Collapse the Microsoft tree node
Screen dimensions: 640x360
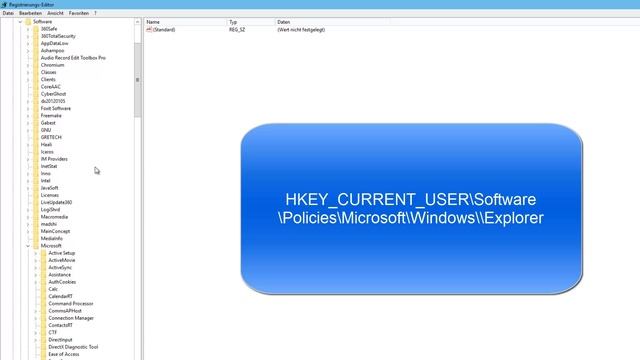coord(28,246)
